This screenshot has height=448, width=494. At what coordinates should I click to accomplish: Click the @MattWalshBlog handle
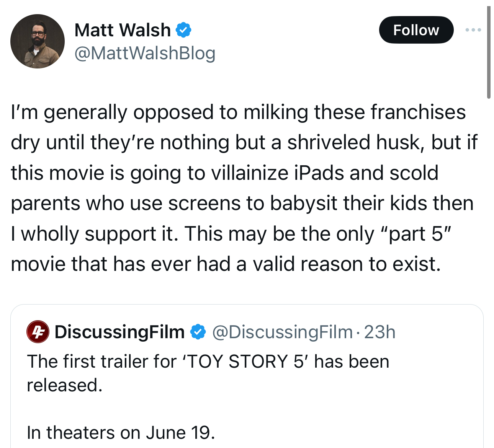coord(145,53)
